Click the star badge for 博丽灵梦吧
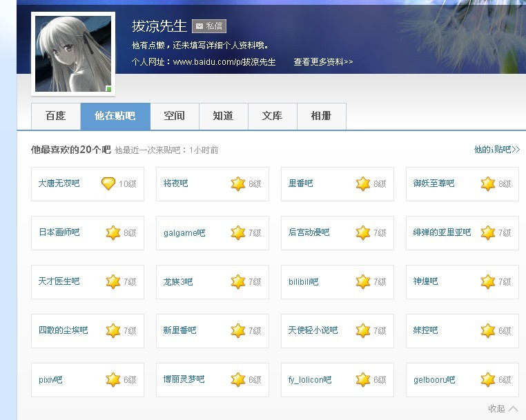Screen dimensions: 526x420 [238, 379]
